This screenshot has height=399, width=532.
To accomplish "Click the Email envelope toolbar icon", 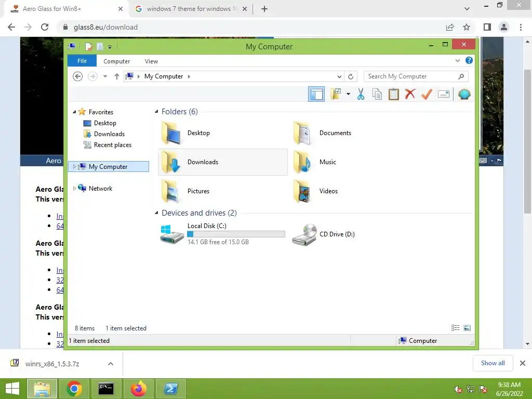I will (444, 94).
